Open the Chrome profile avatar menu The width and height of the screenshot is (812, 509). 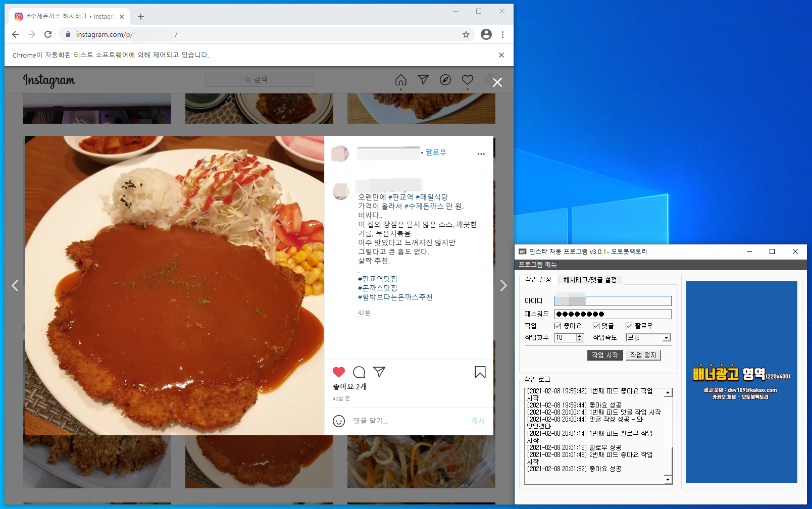pos(486,34)
